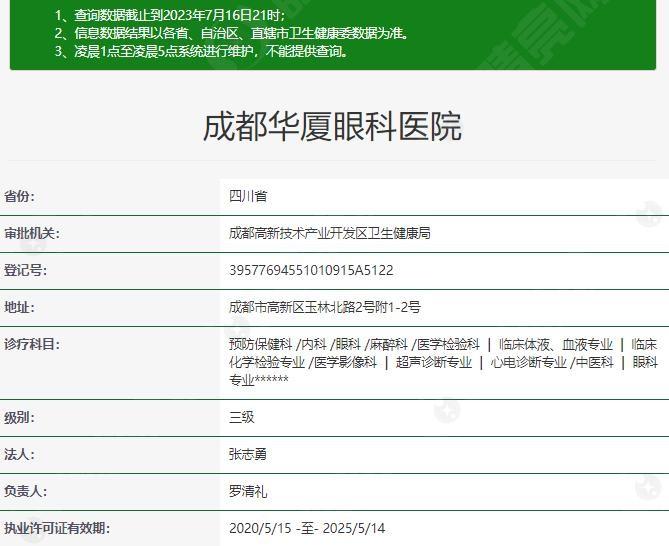Click the notice line about 凌晨1点至凌晨5点 maintenance
Screen dimensions: 669x546
point(202,52)
